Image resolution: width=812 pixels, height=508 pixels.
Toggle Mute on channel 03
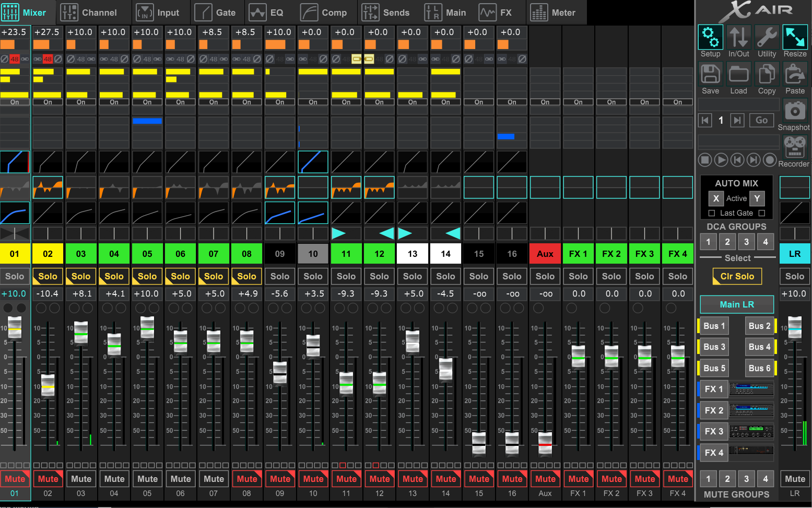pos(81,479)
